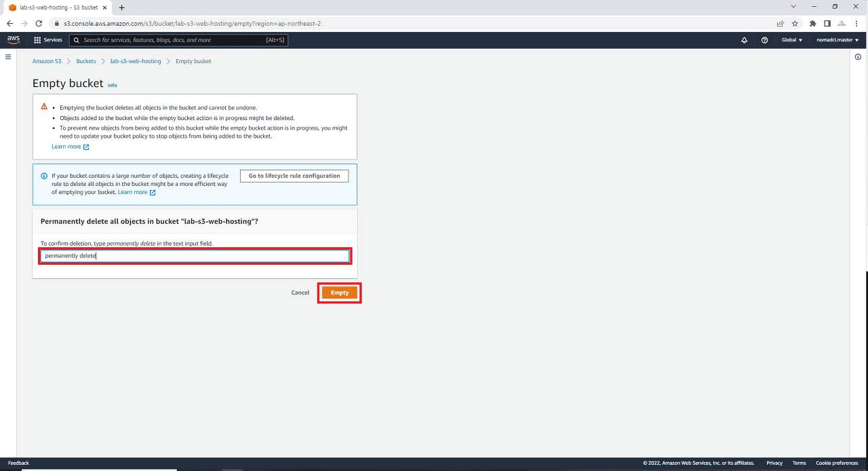Open the Chrome three-dot menu
The image size is (868, 471).
tap(858, 23)
